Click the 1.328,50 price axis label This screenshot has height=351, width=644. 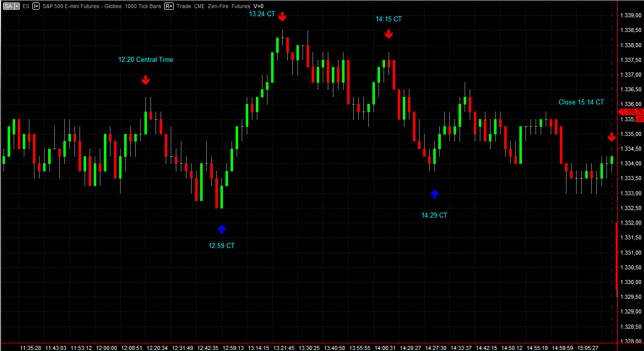[x=631, y=327]
